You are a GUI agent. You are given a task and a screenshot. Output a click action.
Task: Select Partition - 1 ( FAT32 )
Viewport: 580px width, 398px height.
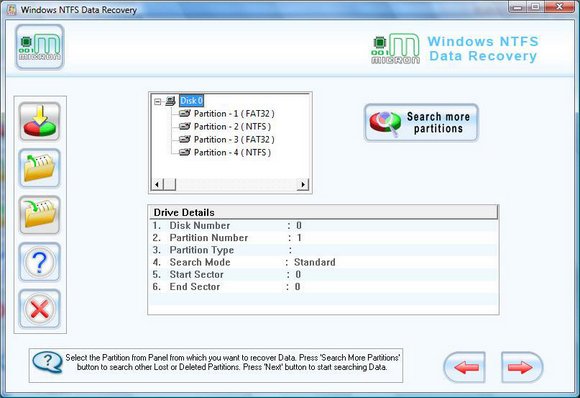pos(234,114)
